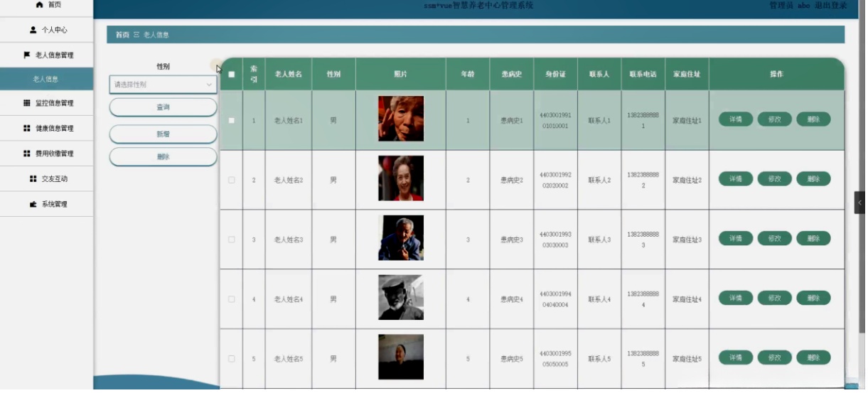Click the home icon next to 首页
This screenshot has height=393, width=868.
[39, 5]
